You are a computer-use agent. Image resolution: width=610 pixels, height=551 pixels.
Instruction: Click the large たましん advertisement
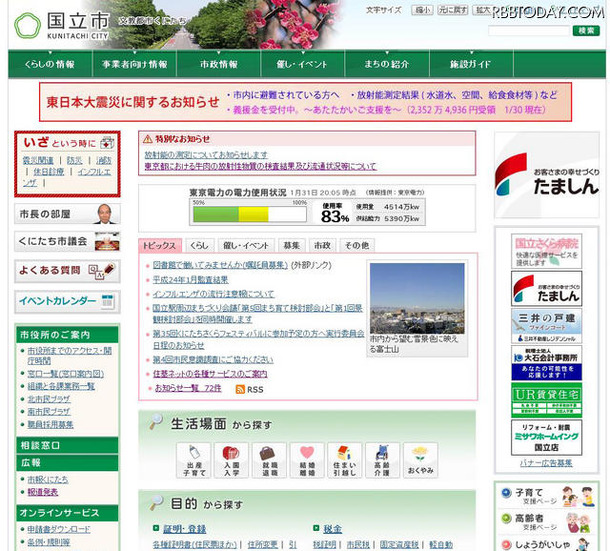(547, 175)
